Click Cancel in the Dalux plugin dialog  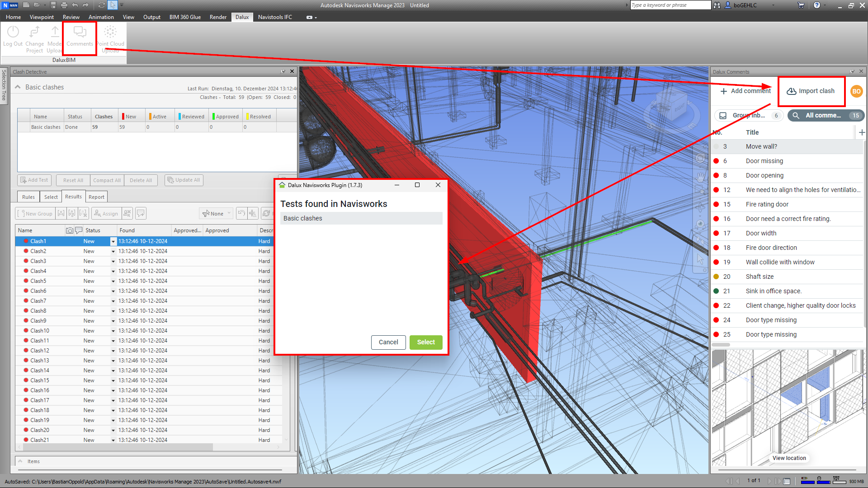pyautogui.click(x=388, y=342)
